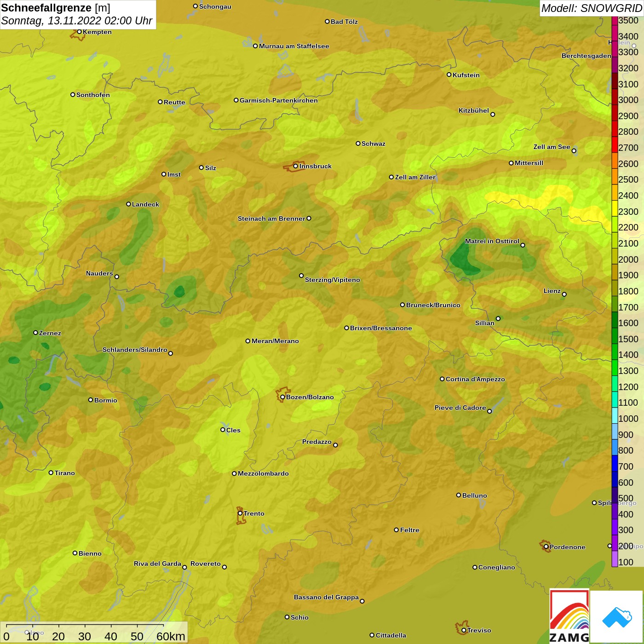This screenshot has width=644, height=644.
Task: Click the '3500' legend value
Action: click(x=628, y=20)
